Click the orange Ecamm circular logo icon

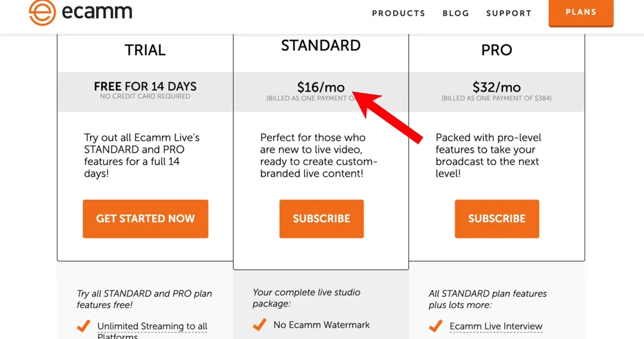point(43,12)
